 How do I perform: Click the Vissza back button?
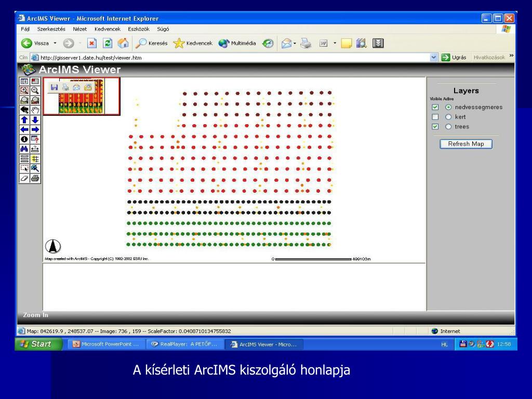(x=35, y=43)
